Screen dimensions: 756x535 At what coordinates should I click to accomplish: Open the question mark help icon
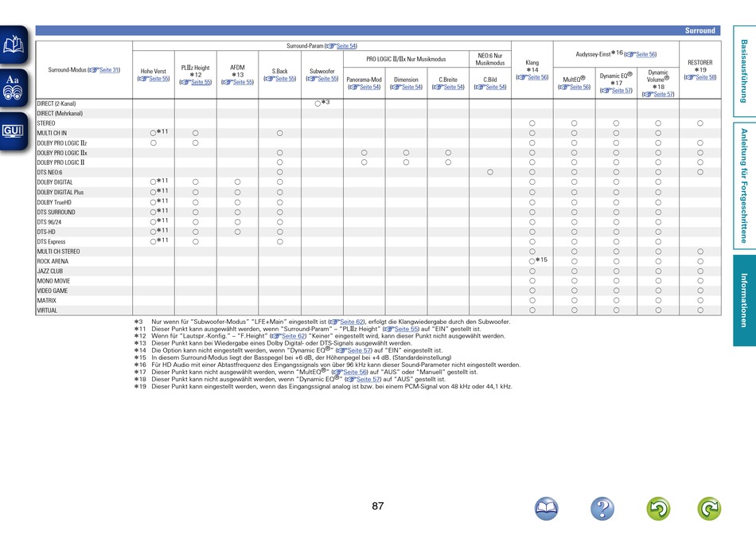pyautogui.click(x=602, y=509)
